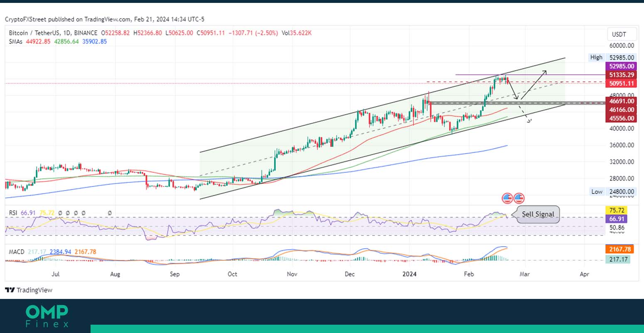Click the 40000.00 price axis tick
Screen dimensions: 644x333
tap(622, 129)
